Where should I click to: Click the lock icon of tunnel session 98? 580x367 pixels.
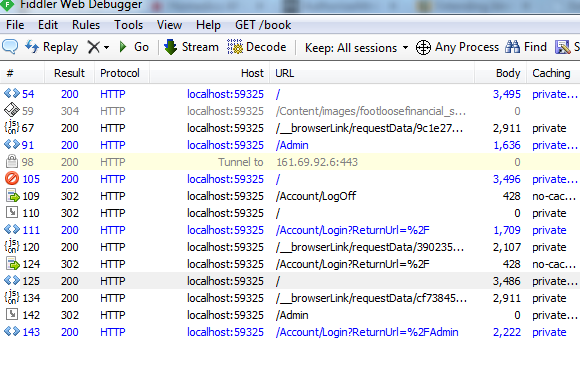click(x=12, y=161)
